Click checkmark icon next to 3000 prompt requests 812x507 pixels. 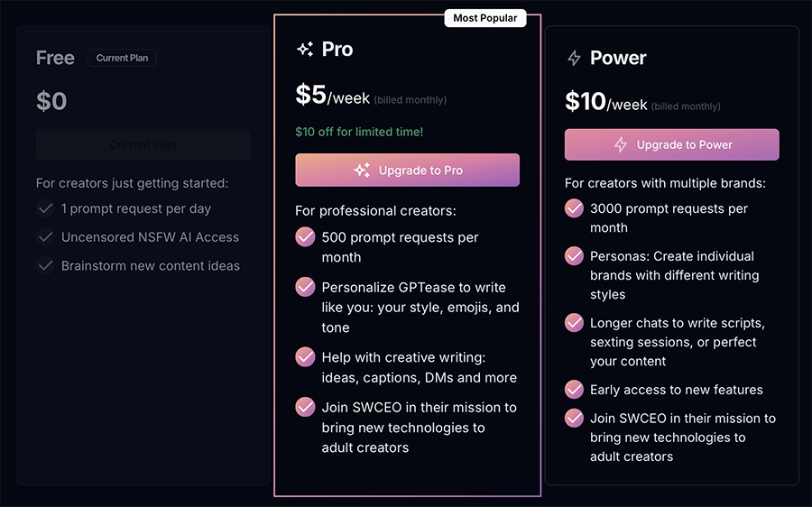tap(574, 208)
